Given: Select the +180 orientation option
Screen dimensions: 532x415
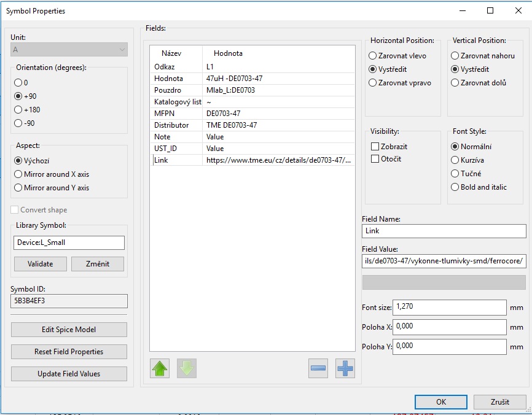Looking at the screenshot, I should 18,110.
